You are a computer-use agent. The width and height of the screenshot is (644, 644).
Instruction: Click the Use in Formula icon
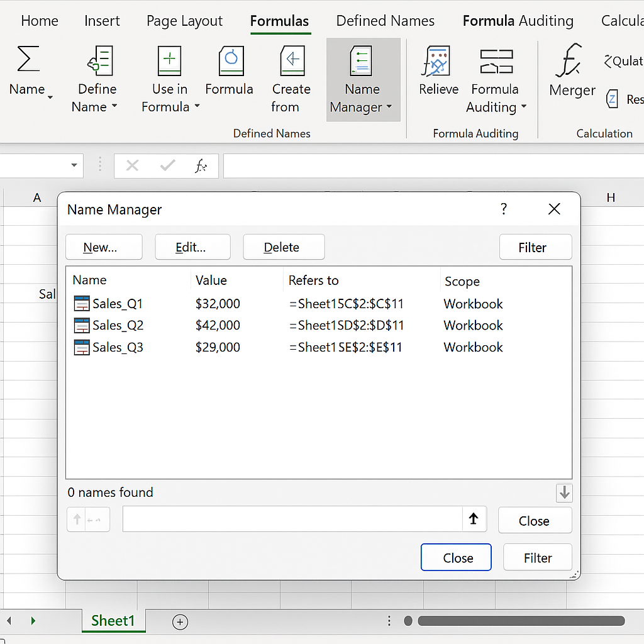tap(170, 61)
